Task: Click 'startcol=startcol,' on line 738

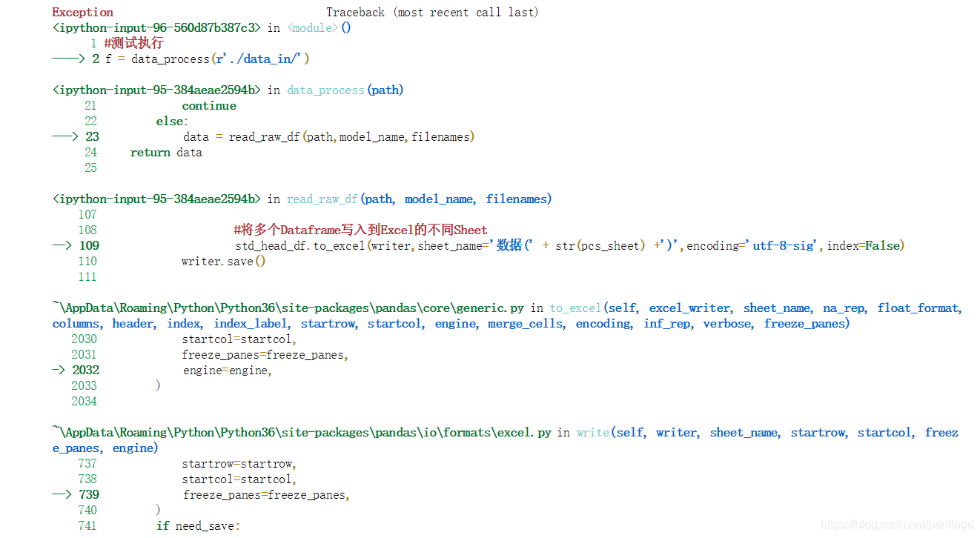Action: pyautogui.click(x=239, y=479)
